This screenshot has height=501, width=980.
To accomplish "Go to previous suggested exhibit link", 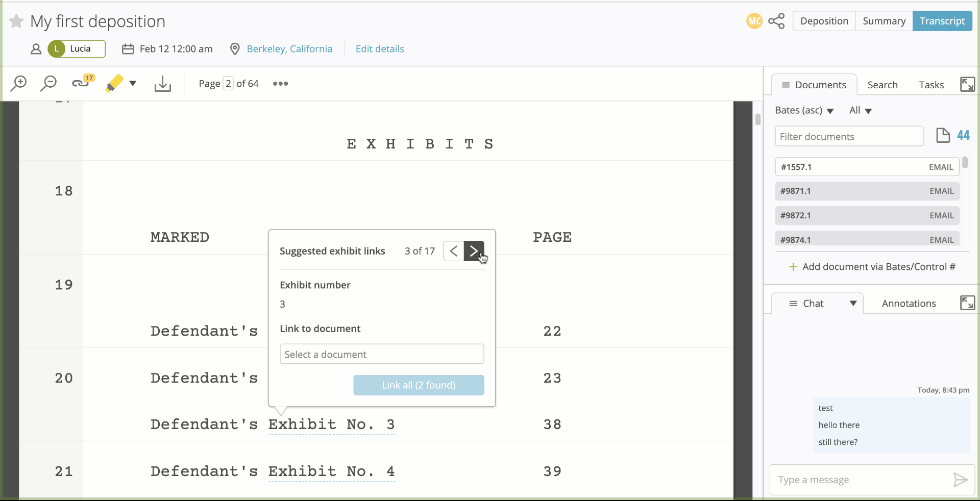I will tap(454, 251).
